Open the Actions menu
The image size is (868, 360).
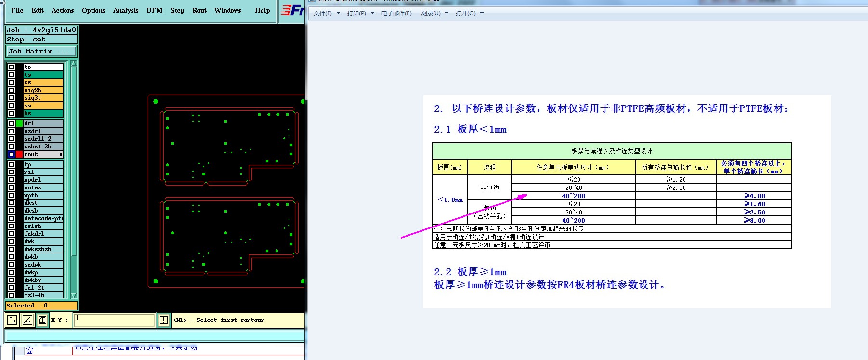[63, 10]
